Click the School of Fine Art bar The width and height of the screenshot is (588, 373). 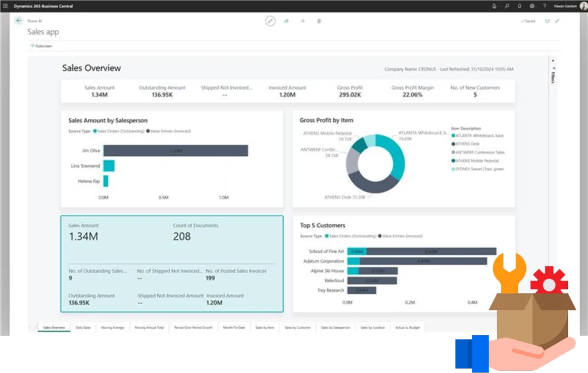[422, 251]
